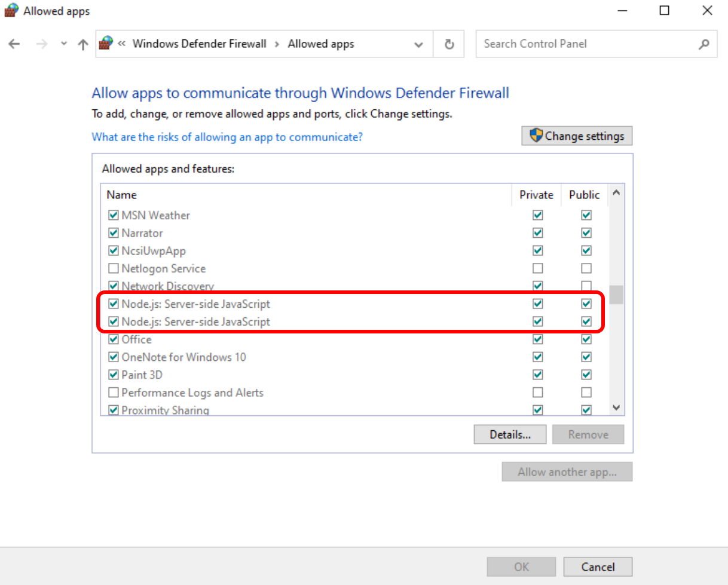Open the risks of allowing an app link
This screenshot has height=585, width=728.
[x=227, y=137]
